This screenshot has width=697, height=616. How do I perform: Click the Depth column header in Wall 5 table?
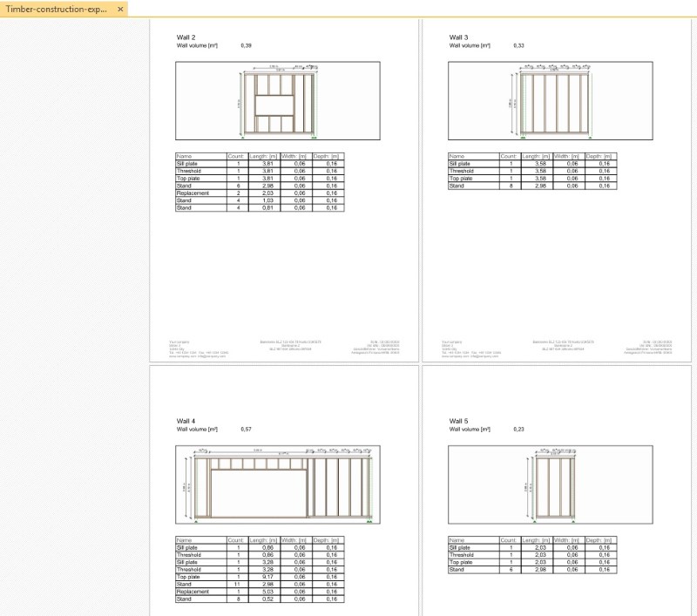coord(601,540)
